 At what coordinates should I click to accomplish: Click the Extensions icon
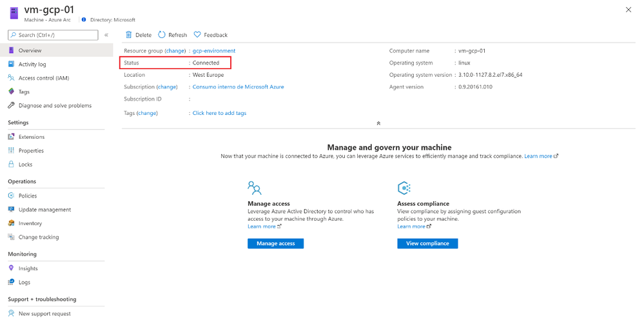pos(11,137)
